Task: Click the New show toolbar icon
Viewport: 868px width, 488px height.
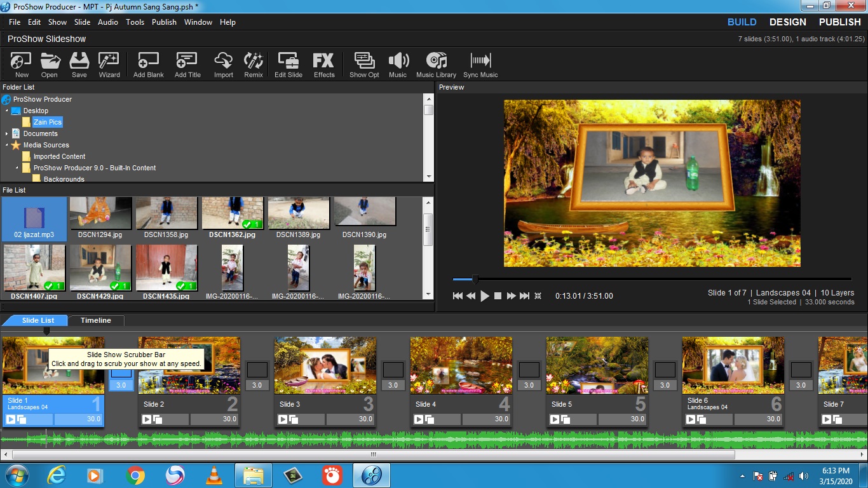Action: (22, 65)
